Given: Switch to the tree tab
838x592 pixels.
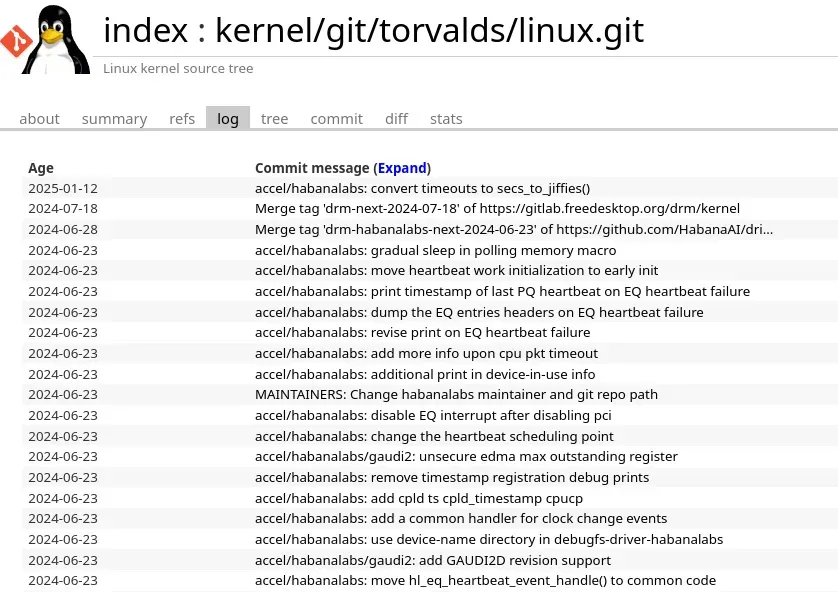Looking at the screenshot, I should tap(274, 119).
